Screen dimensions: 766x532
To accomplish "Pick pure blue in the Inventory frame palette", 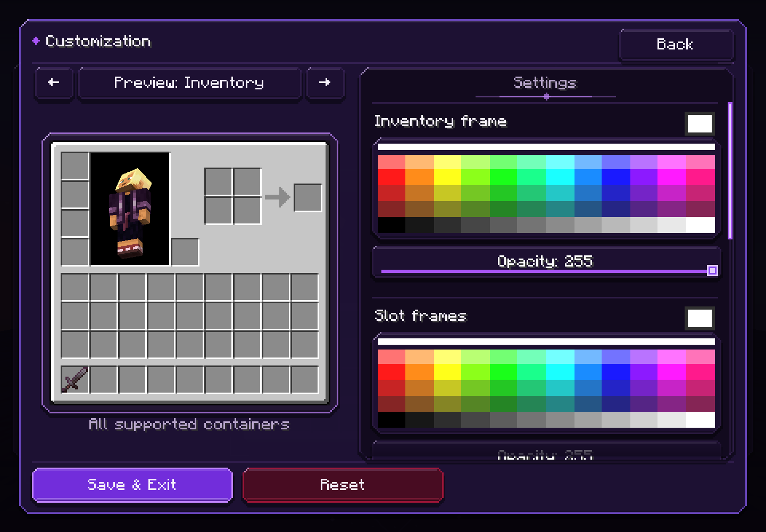I will pyautogui.click(x=616, y=178).
